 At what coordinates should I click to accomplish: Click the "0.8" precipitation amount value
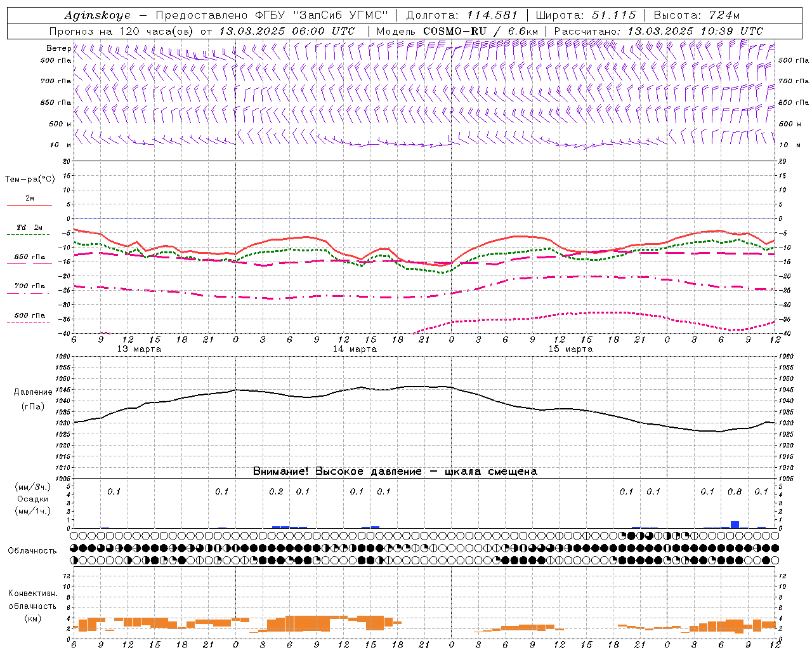pyautogui.click(x=735, y=492)
